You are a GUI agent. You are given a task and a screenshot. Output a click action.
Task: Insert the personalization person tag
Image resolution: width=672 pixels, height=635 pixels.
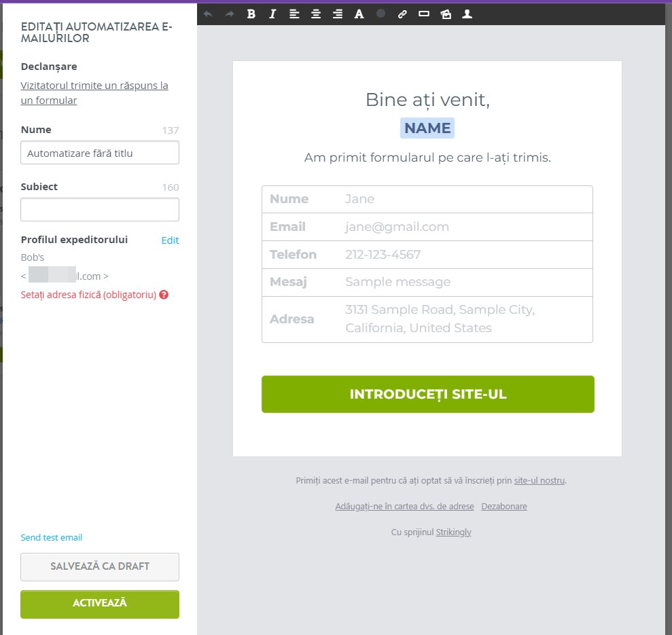467,14
